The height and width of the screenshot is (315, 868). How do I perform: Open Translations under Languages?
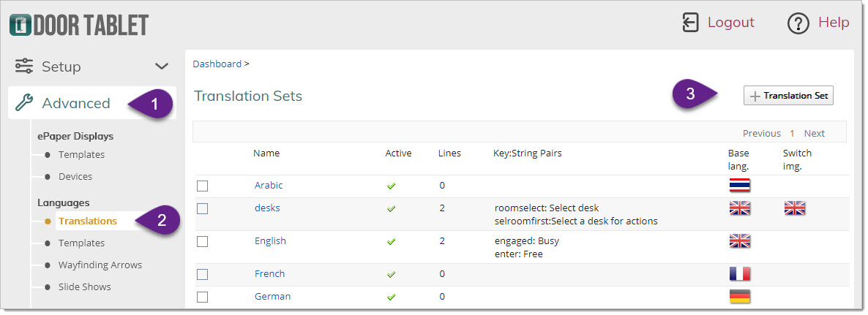[x=88, y=221]
